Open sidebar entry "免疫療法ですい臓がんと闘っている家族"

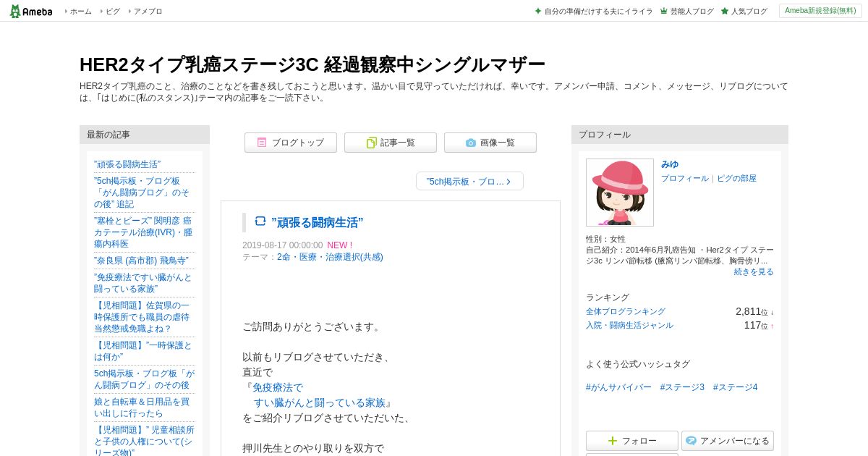(143, 283)
